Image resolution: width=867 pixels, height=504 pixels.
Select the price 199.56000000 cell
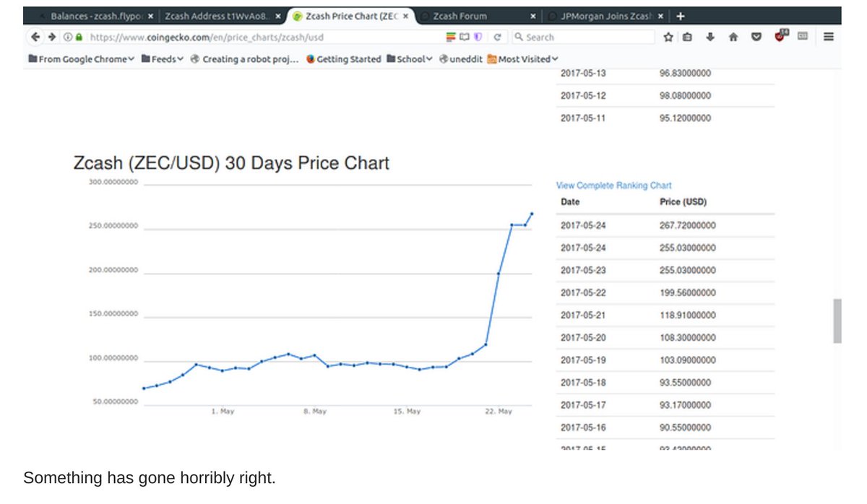[688, 292]
